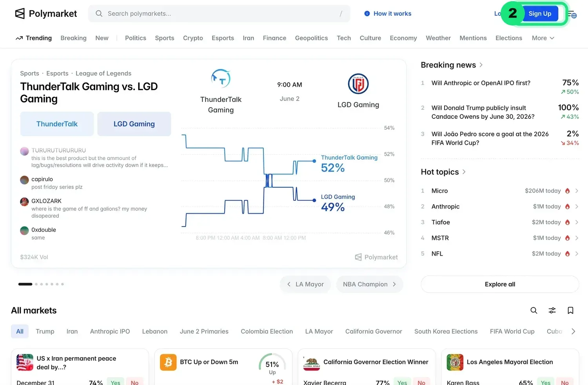Open TURURUTURURURU user avatar
This screenshot has height=385, width=588.
[x=24, y=151]
